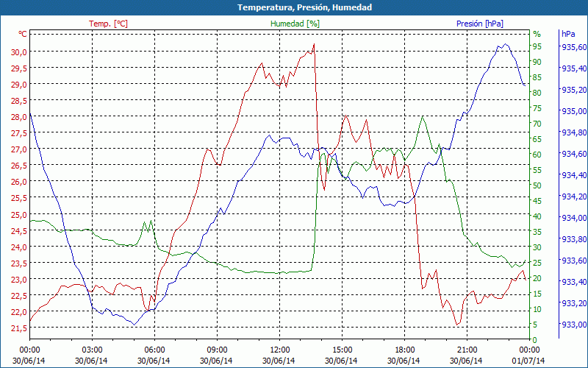Viewport: 588px width, 368px height.
Task: Click the '26,5' temperature axis value
Action: click(x=18, y=166)
